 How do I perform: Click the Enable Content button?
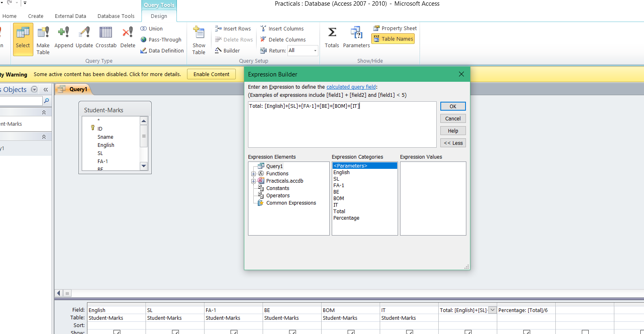click(x=211, y=74)
